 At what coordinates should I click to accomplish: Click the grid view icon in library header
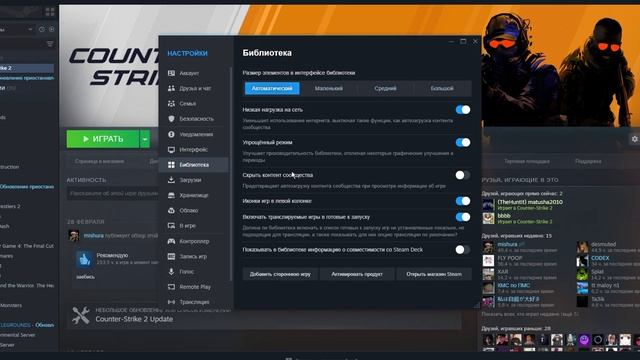(50, 11)
